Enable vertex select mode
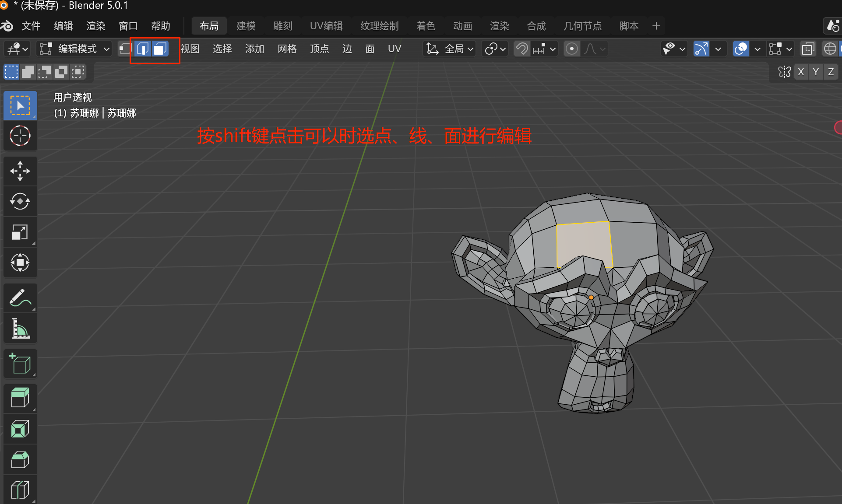The image size is (842, 504). tap(125, 49)
